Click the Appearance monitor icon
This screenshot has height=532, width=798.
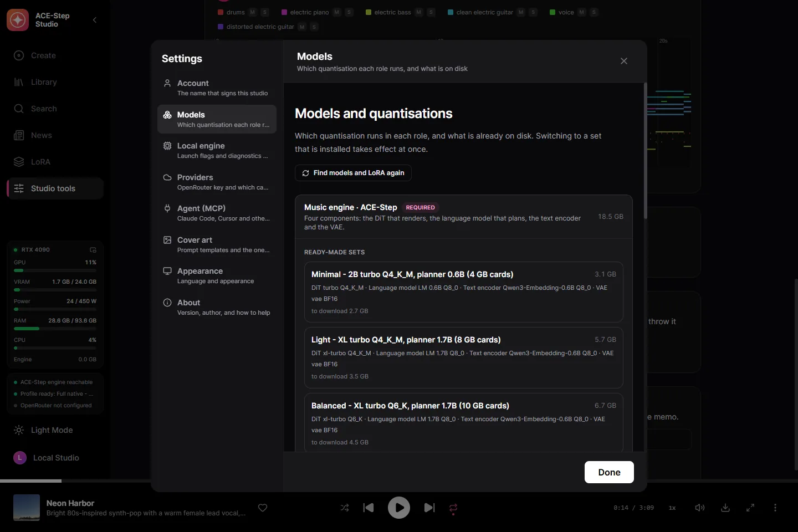[167, 271]
